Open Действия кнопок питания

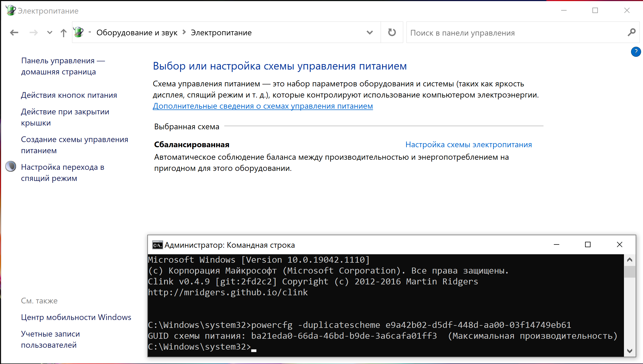69,95
